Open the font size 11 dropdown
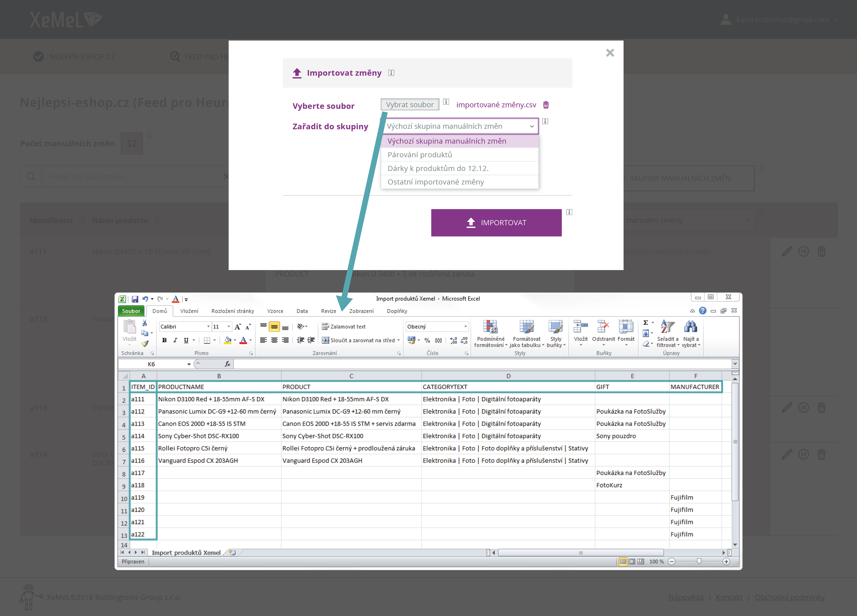Screen dimensions: 857x616 [229, 326]
